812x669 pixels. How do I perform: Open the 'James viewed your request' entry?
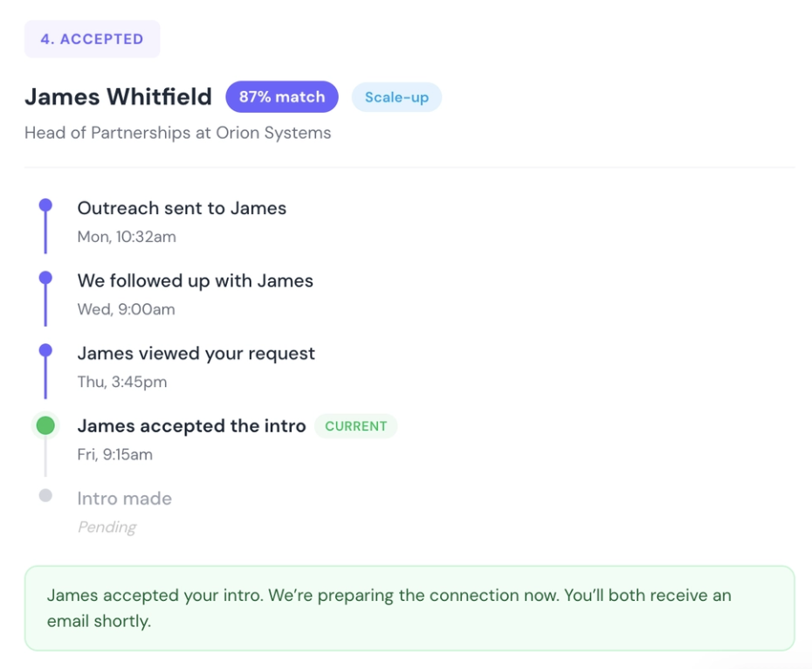click(196, 354)
